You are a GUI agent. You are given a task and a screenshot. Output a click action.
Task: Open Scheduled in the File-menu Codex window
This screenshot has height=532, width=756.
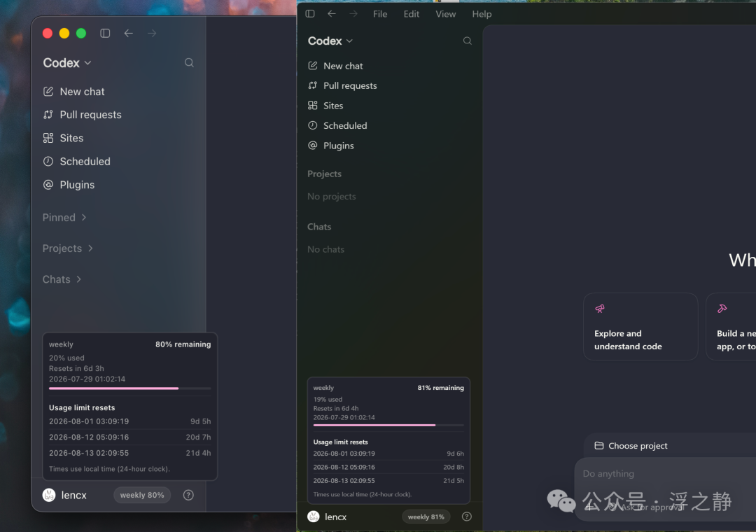(x=337, y=125)
